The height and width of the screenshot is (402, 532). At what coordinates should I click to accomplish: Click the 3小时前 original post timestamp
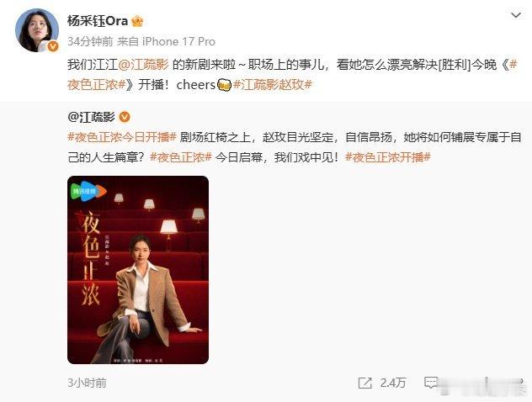(87, 383)
